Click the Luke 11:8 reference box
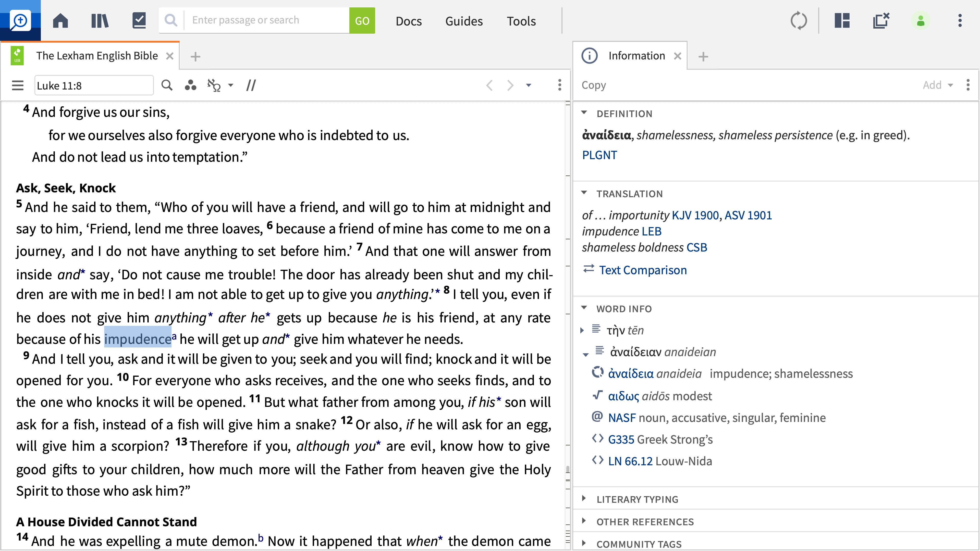Viewport: 980px width, 551px height. [x=94, y=85]
